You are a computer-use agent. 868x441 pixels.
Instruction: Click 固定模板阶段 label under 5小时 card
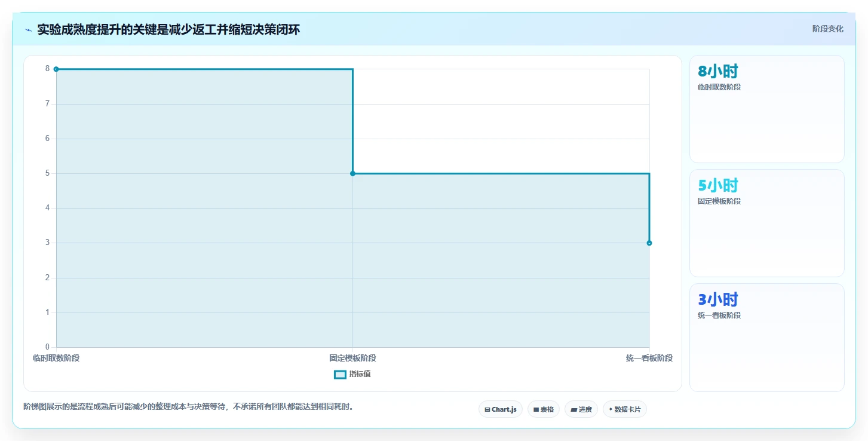pyautogui.click(x=719, y=201)
